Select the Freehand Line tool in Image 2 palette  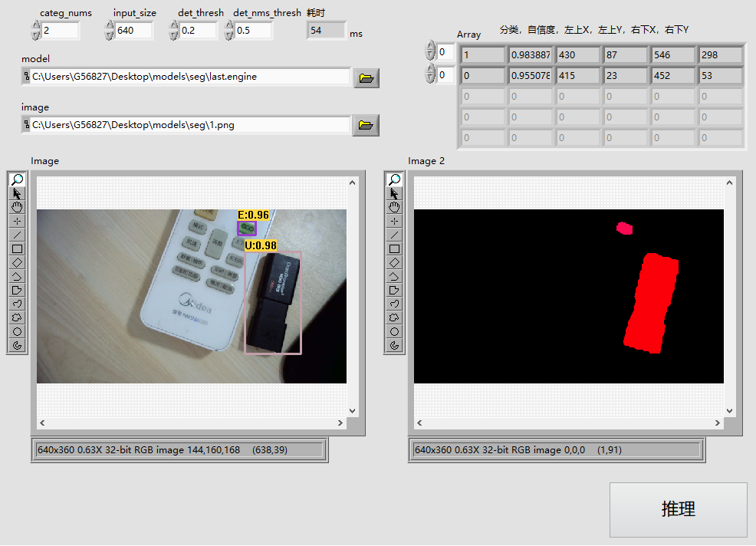click(394, 304)
